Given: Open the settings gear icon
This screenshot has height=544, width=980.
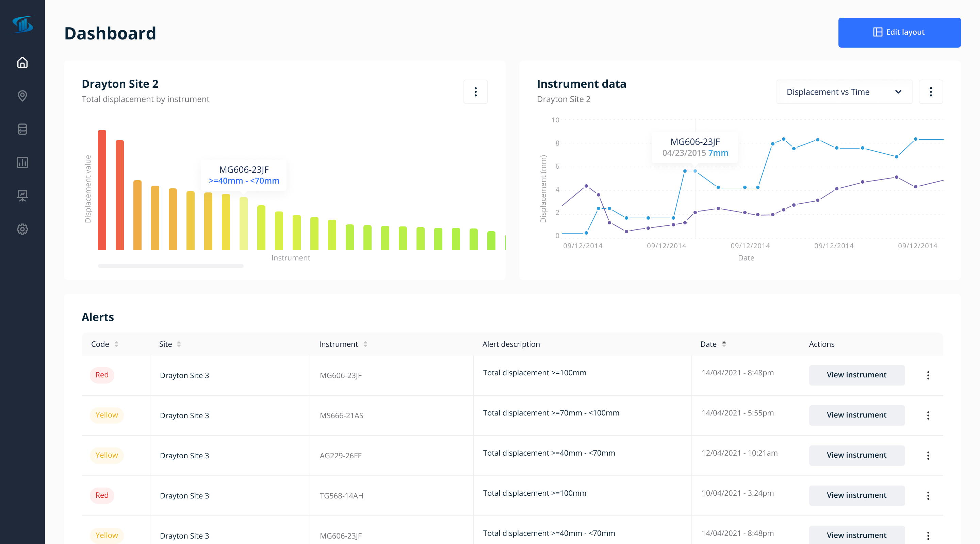Looking at the screenshot, I should [x=22, y=229].
